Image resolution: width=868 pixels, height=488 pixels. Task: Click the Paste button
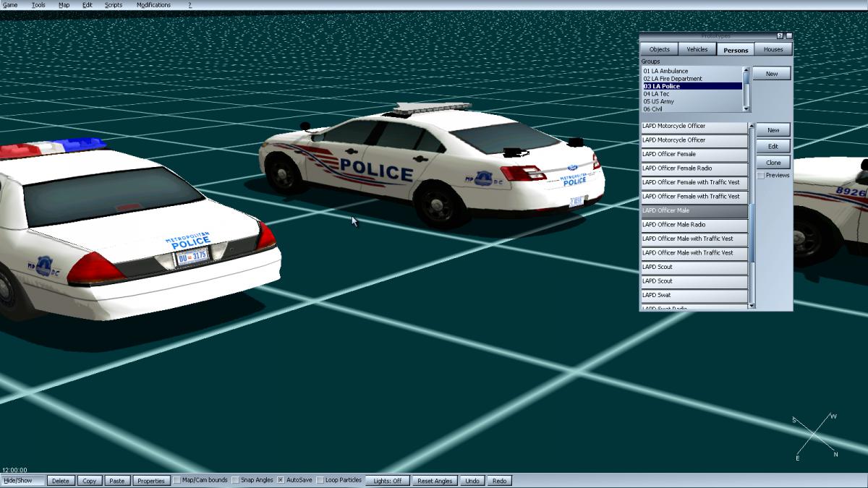click(x=116, y=480)
